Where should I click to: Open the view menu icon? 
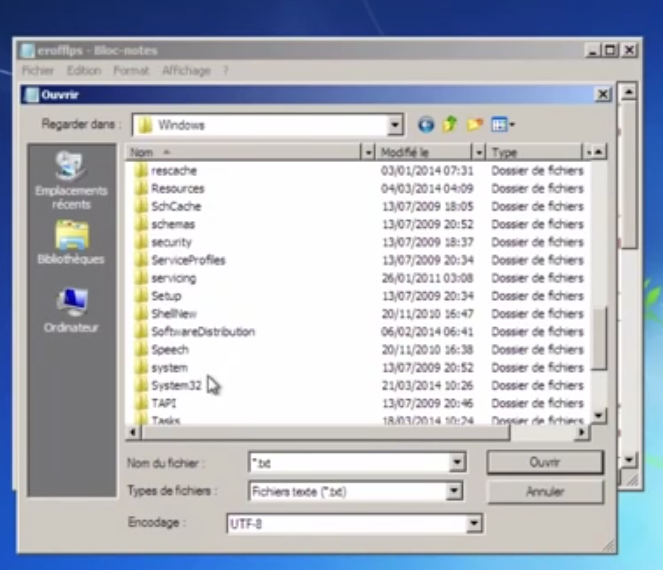499,125
